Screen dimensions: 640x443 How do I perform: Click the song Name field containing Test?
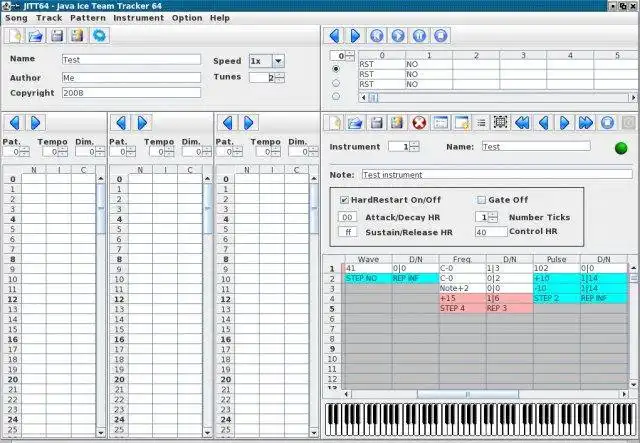click(131, 60)
